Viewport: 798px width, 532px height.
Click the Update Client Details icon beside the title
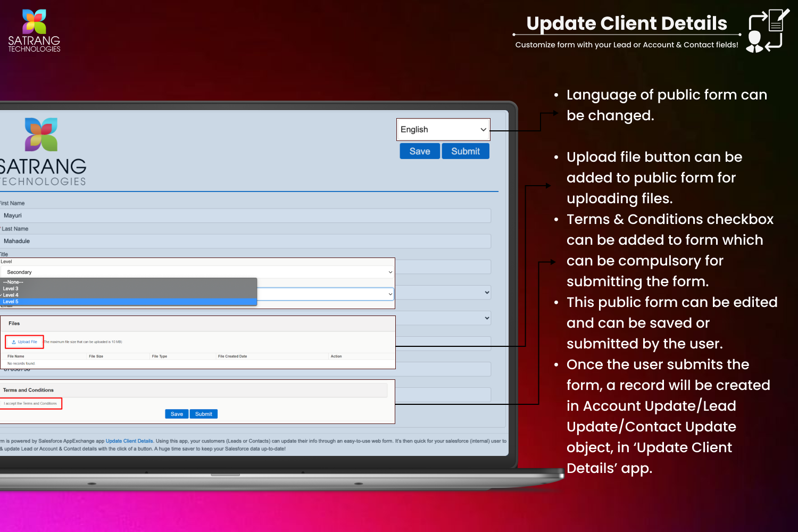tap(768, 31)
